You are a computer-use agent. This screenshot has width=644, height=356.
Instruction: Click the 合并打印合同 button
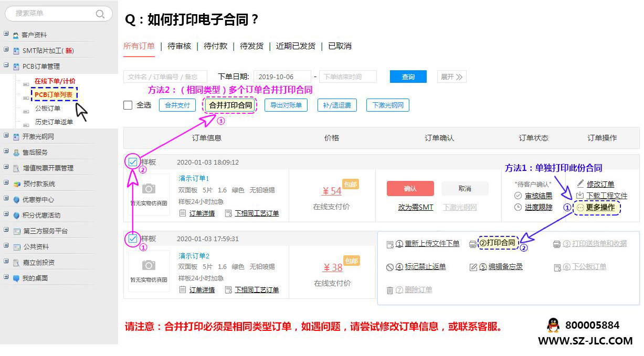point(230,105)
